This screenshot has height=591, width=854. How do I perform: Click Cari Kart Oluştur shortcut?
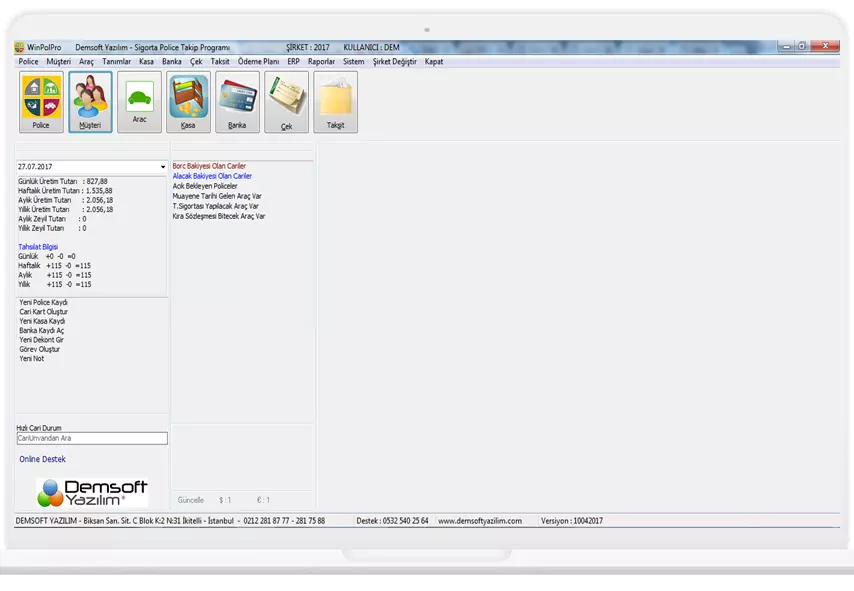44,312
